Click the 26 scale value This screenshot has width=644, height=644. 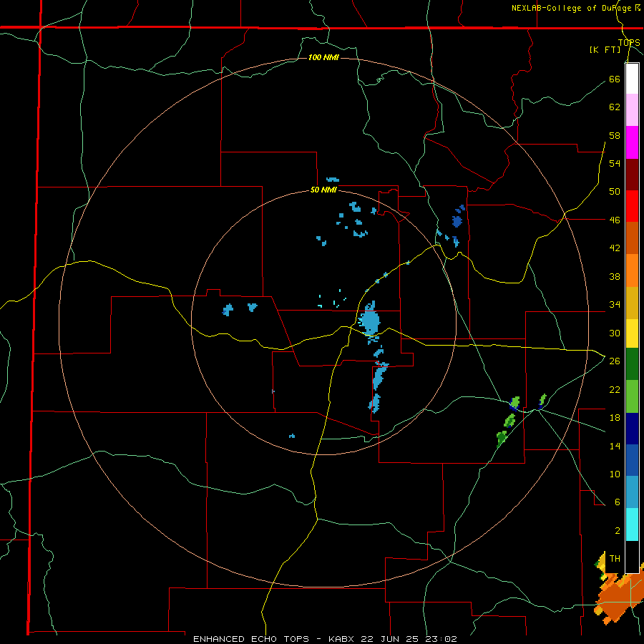pyautogui.click(x=615, y=361)
